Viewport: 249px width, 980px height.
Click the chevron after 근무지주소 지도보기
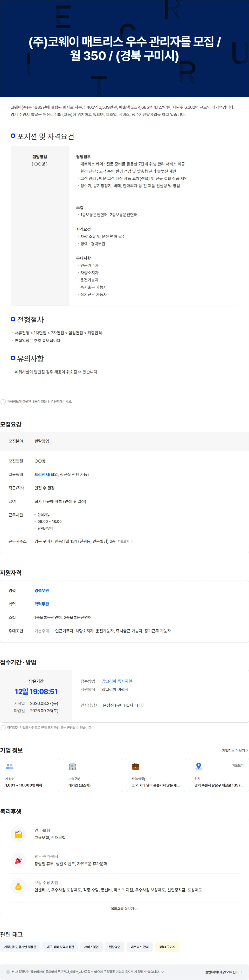click(132, 541)
